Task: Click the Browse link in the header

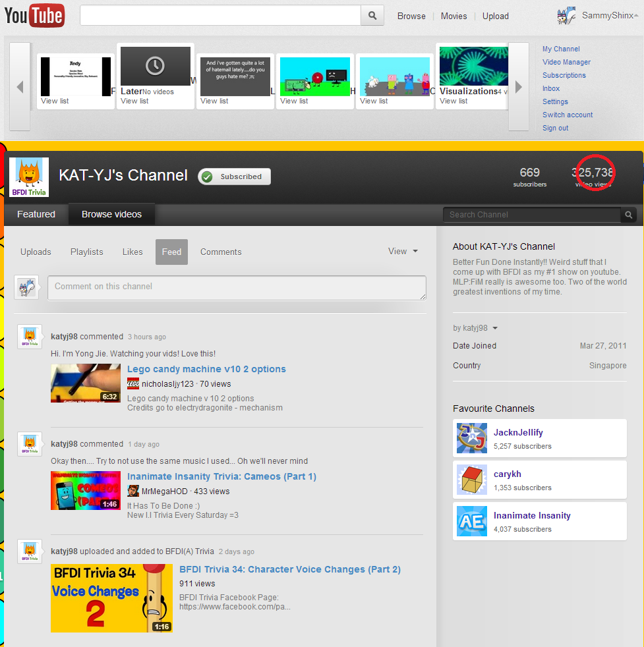Action: 411,16
